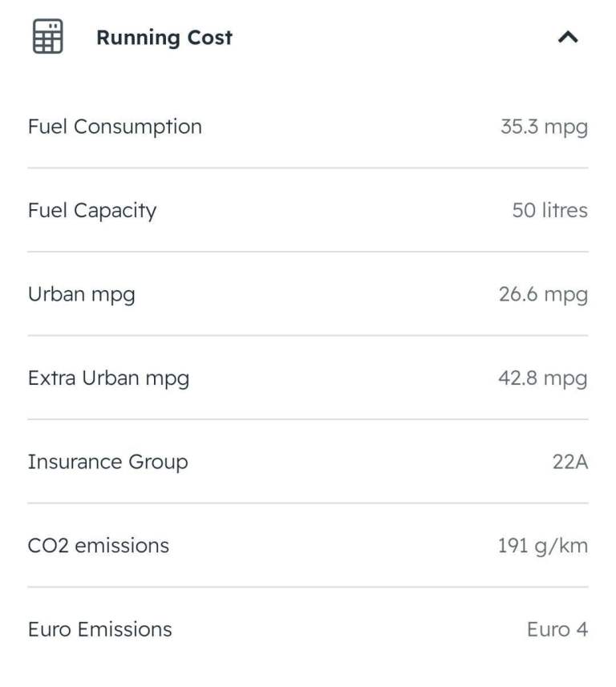Collapse the Running Cost section chevron
Screen dimensions: 616x687
pos(568,37)
